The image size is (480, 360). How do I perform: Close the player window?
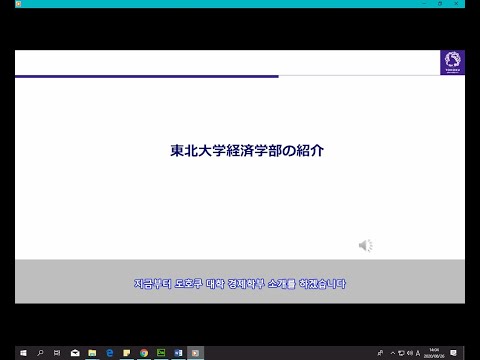[456, 4]
